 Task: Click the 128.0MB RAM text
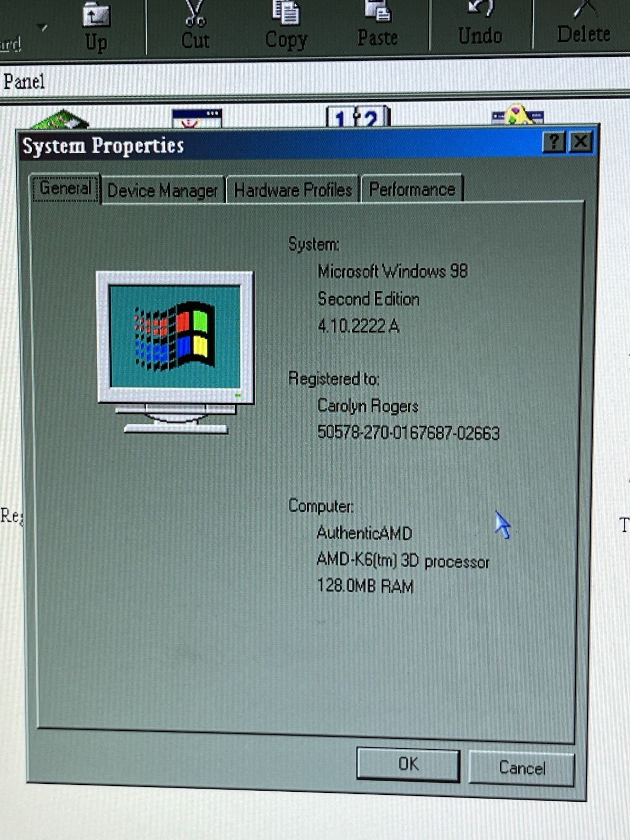pyautogui.click(x=365, y=586)
